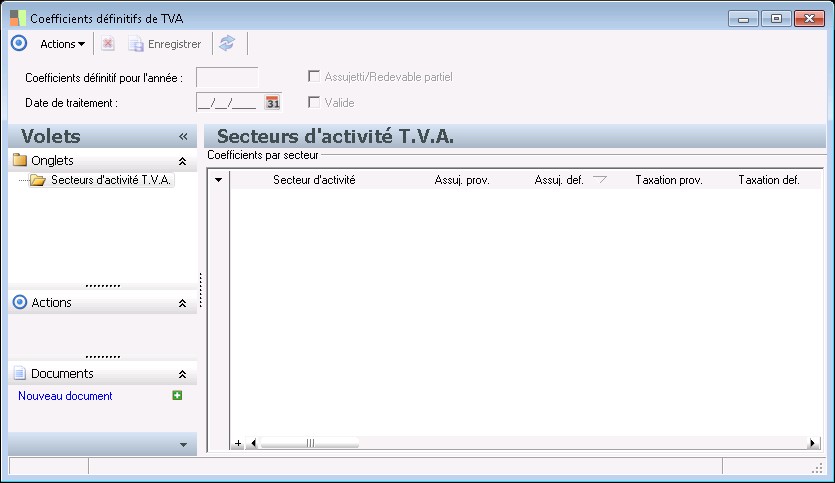Click the vertical splitter handle beside Volets
This screenshot has width=835, height=483.
click(x=201, y=290)
